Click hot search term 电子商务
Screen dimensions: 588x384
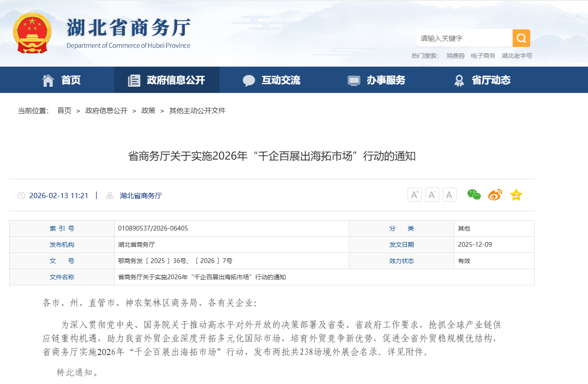(483, 56)
